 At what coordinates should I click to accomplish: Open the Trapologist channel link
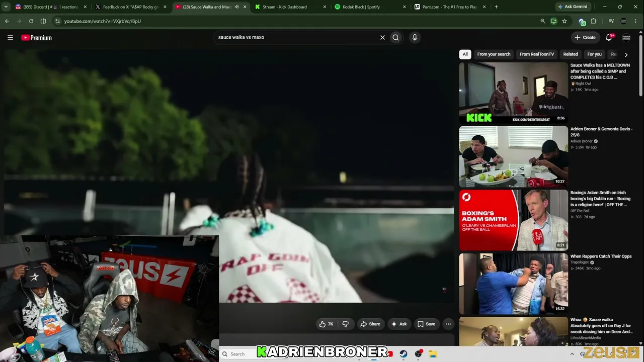(x=580, y=262)
